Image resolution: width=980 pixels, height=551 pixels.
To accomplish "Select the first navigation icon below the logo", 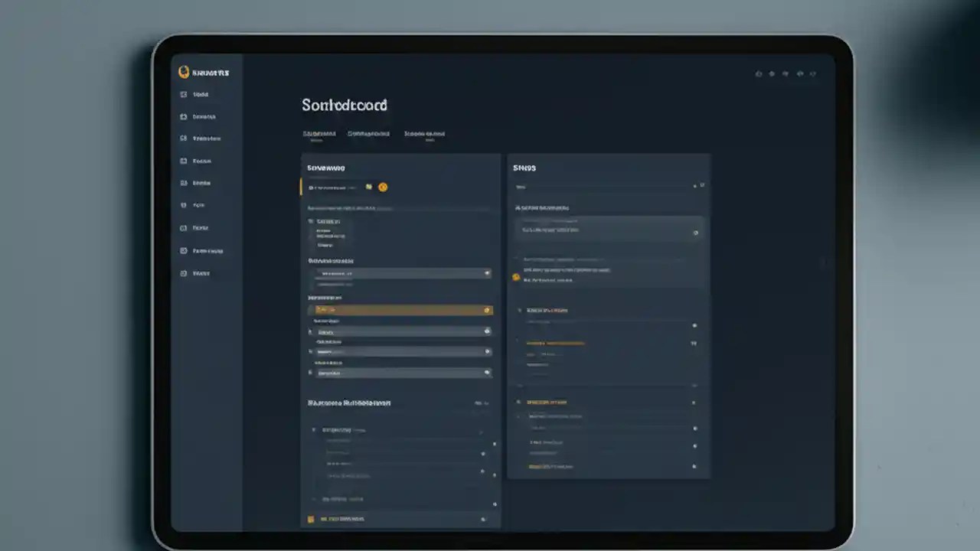I will pyautogui.click(x=184, y=93).
